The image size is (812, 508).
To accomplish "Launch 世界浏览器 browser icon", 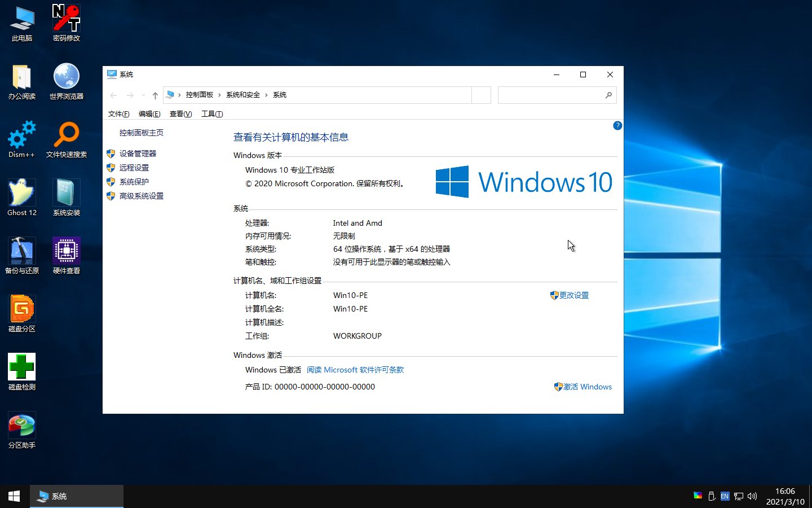I will click(67, 82).
